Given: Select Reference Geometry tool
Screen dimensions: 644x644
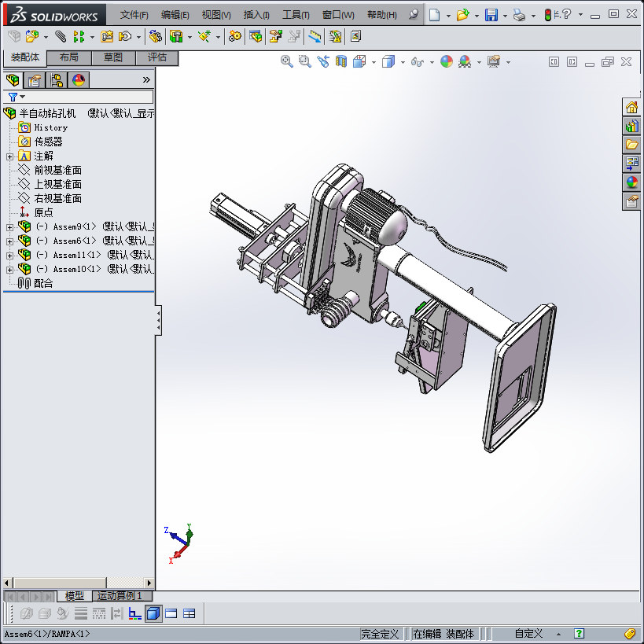Looking at the screenshot, I should tap(204, 36).
